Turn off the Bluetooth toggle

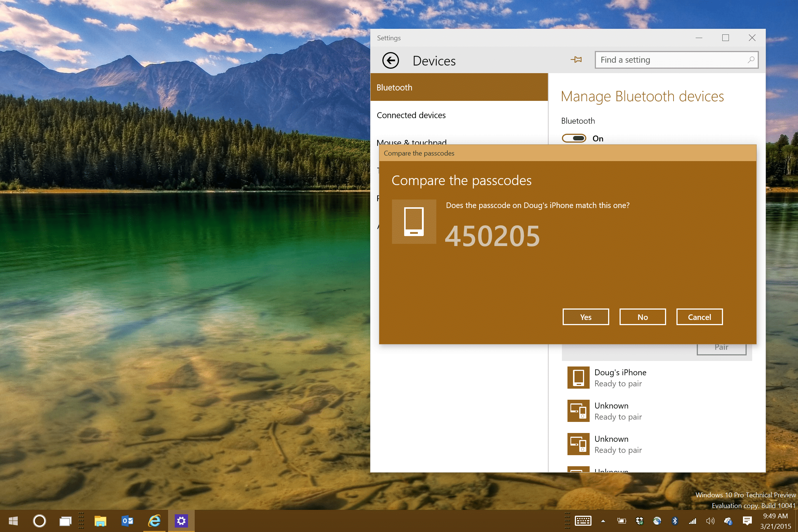(574, 138)
